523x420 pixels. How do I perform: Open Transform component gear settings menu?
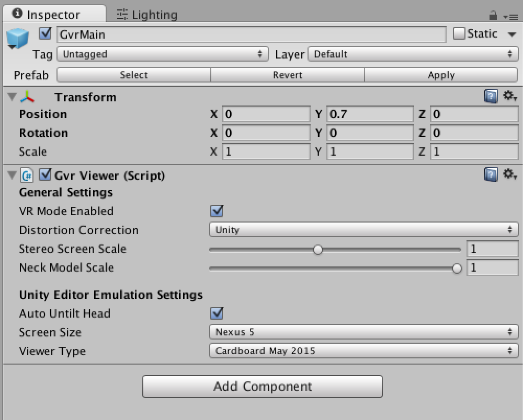(x=510, y=96)
